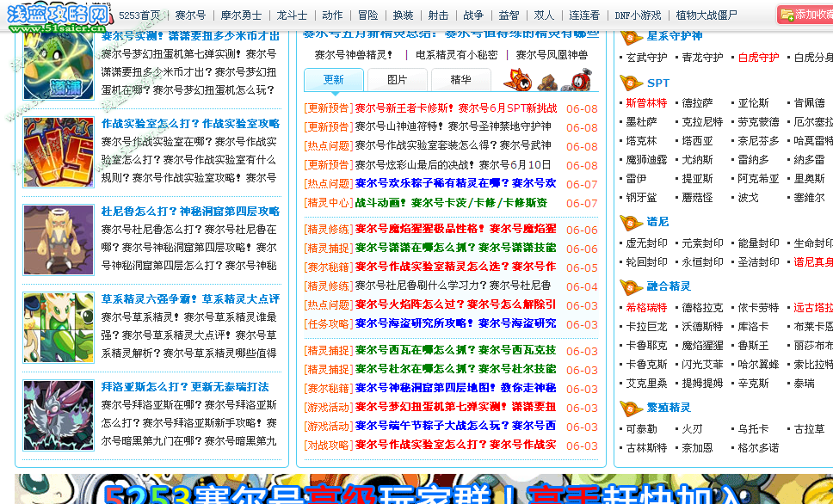The height and width of the screenshot is (504, 833).
Task: Open the 双人 games category
Action: coord(544,15)
